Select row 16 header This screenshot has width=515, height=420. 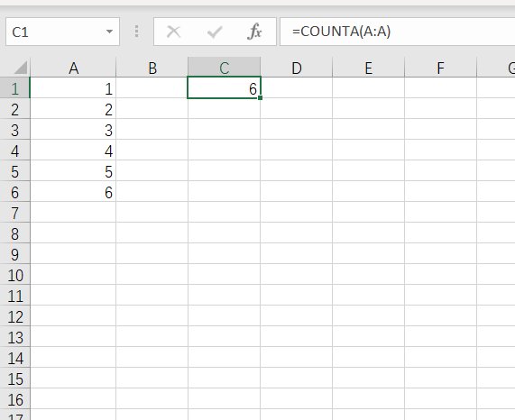[14, 398]
